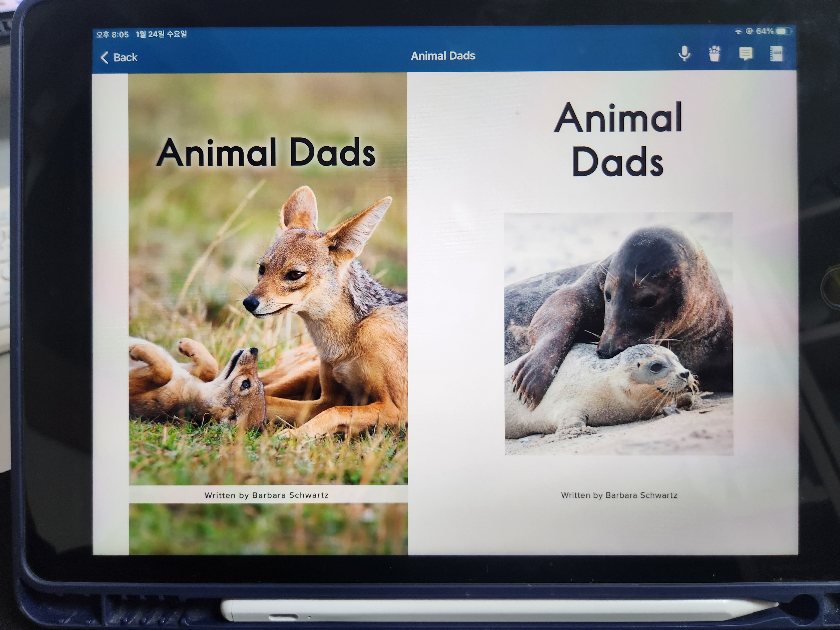Tap the microphone recording icon
The height and width of the screenshot is (630, 840).
pos(684,54)
